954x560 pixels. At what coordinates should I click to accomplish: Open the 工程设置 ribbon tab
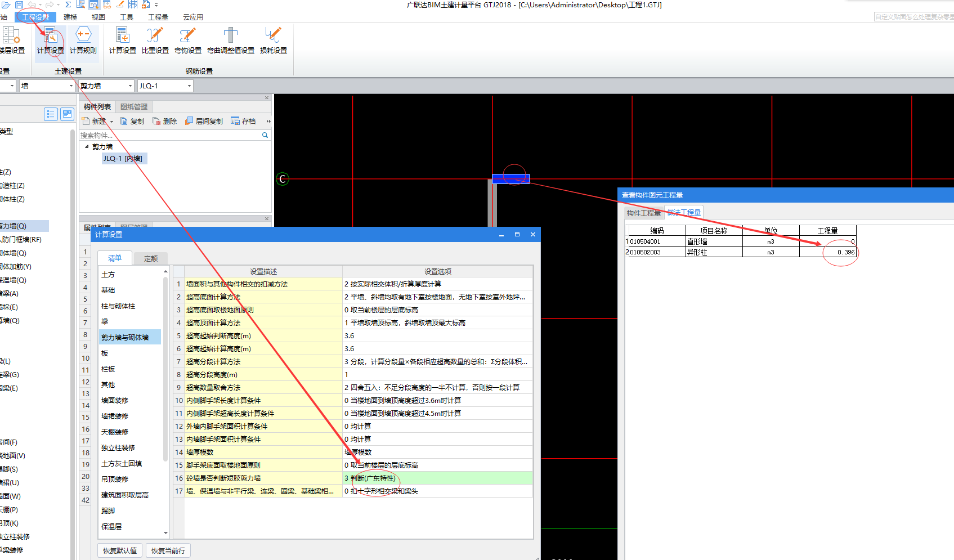click(x=36, y=17)
